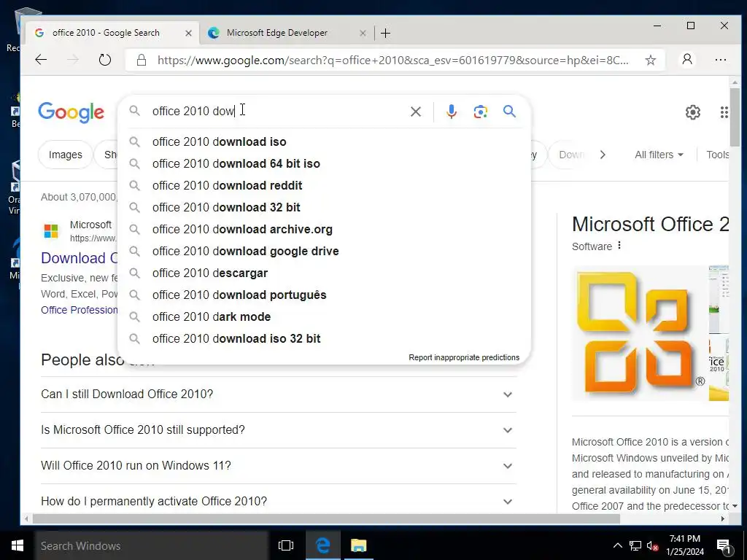
Task: Open the Tools button
Action: point(717,155)
